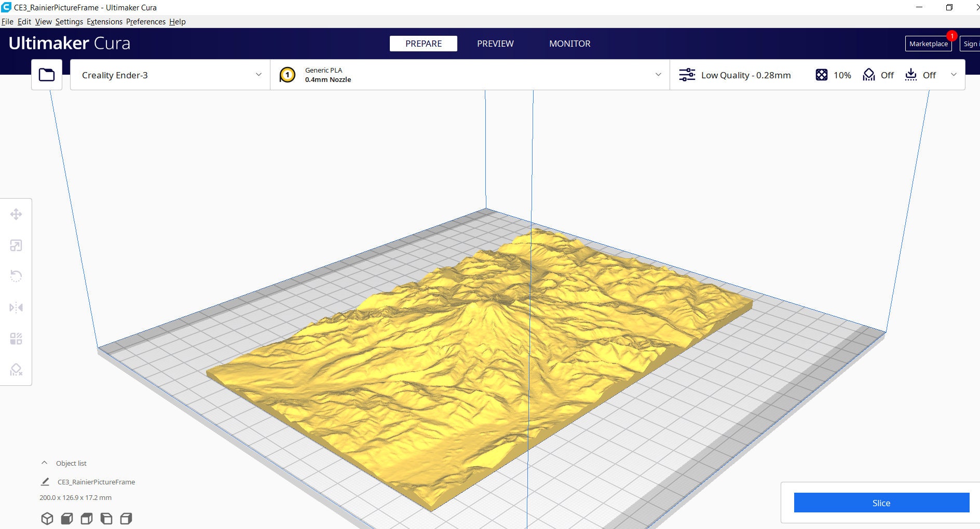Select the Scale tool

click(16, 245)
